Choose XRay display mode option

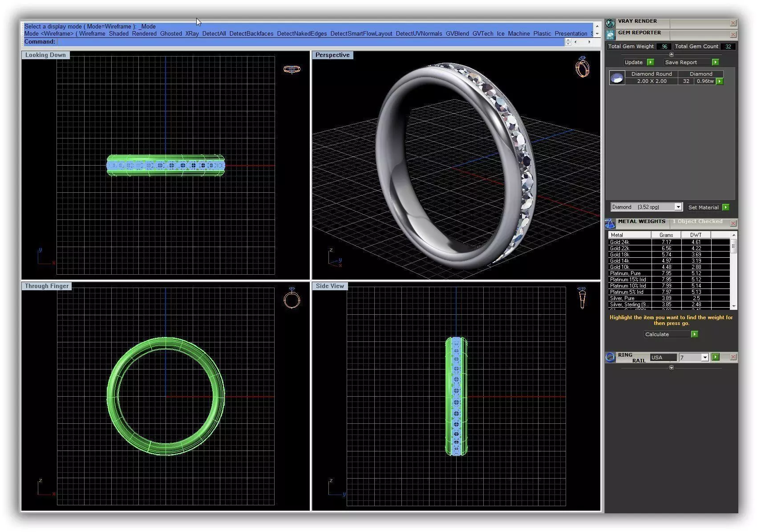coord(192,33)
